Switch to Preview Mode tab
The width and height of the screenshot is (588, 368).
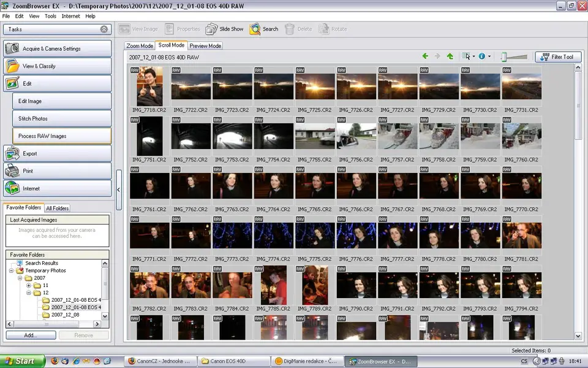[x=205, y=46]
